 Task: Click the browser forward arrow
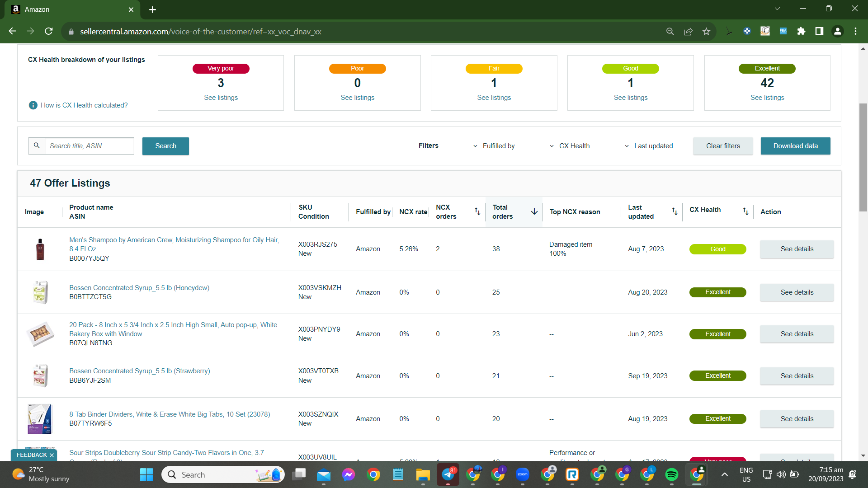tap(31, 31)
